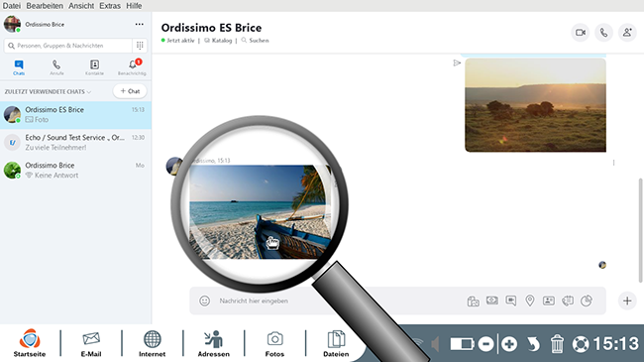Open the emoji picker in message box
Viewport: 644px width, 362px height.
pyautogui.click(x=204, y=301)
